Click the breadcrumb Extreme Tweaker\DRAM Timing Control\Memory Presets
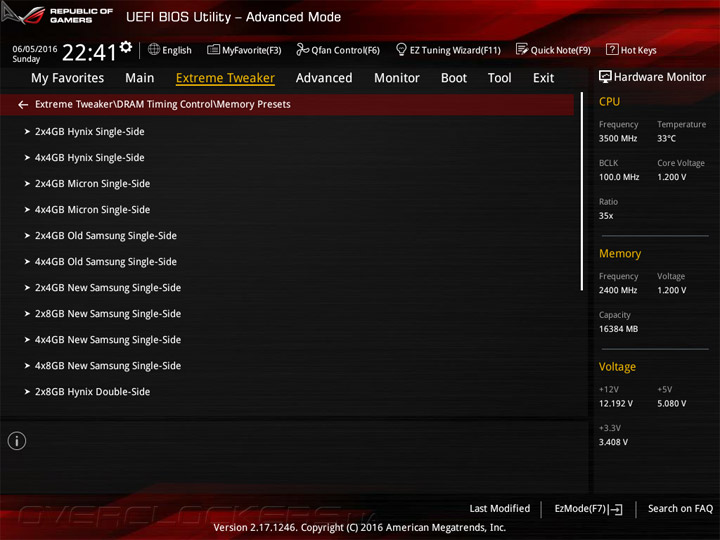Image resolution: width=720 pixels, height=540 pixels. 163,105
